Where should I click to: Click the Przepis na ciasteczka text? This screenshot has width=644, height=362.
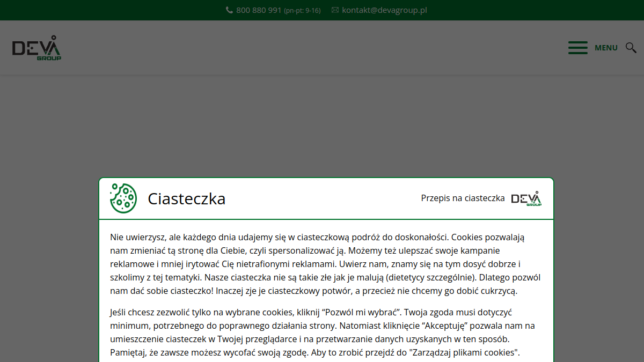(463, 198)
